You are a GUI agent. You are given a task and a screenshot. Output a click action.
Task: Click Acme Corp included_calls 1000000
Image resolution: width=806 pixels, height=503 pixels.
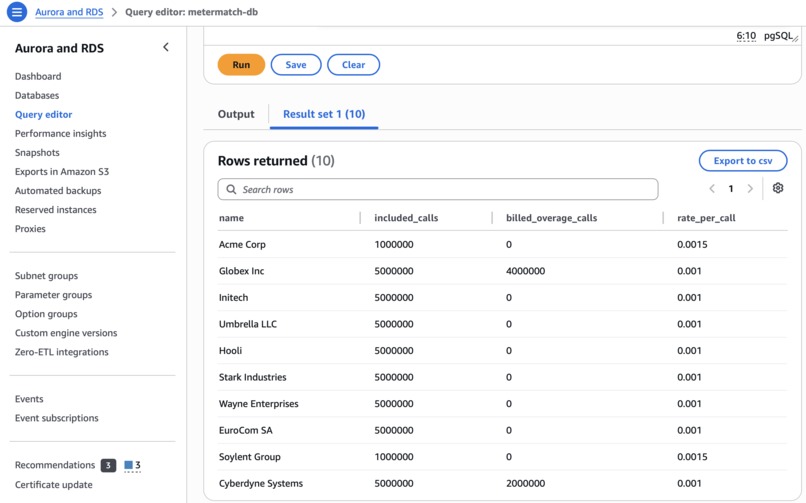tap(394, 245)
